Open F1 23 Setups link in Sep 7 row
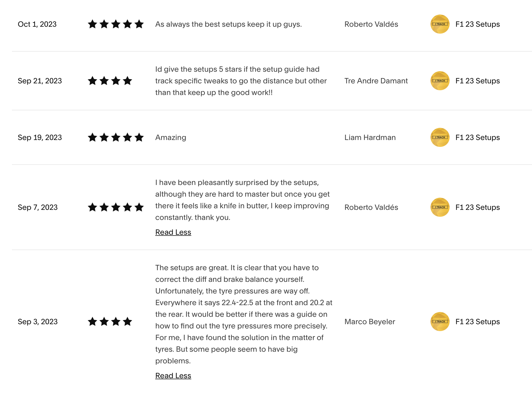 tap(477, 207)
